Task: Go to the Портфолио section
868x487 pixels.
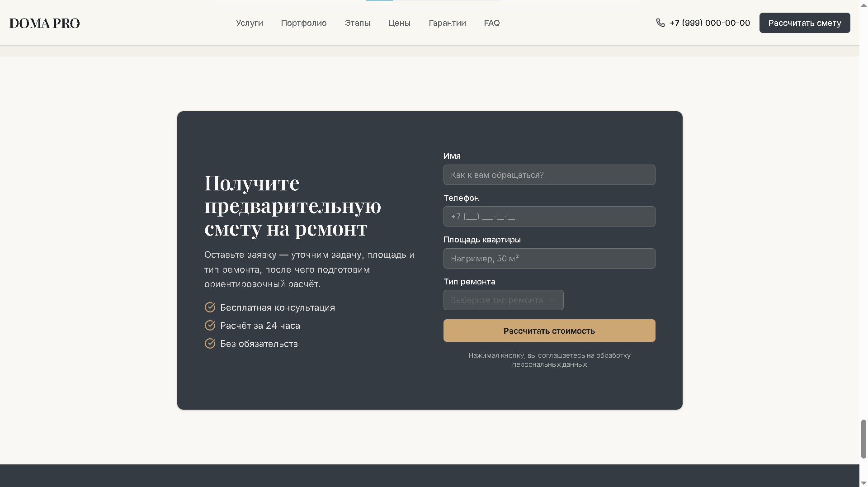Action: 304,23
